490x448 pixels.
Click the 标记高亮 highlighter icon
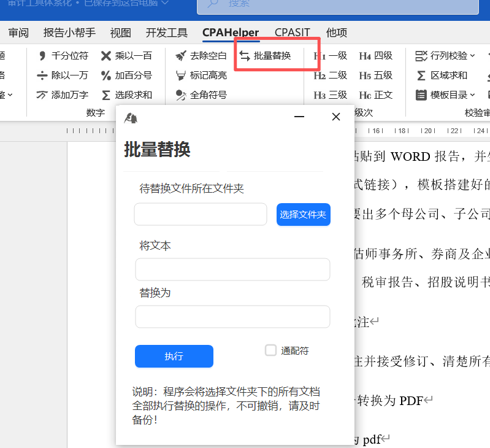181,75
